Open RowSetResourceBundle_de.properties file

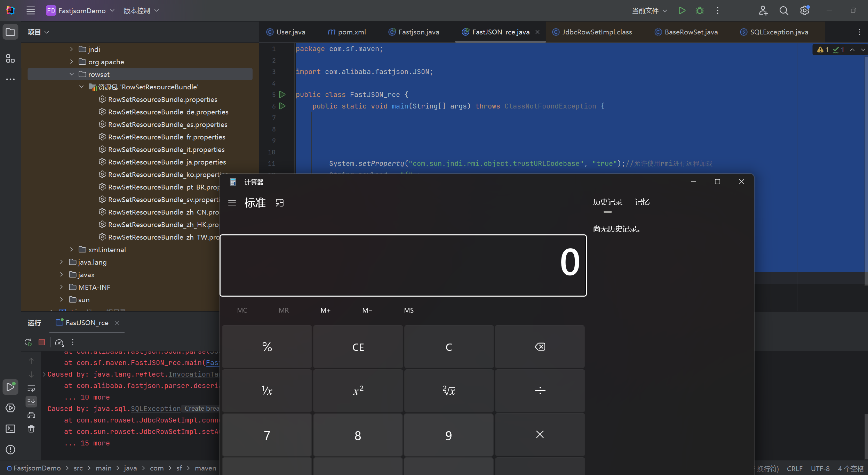pos(168,112)
